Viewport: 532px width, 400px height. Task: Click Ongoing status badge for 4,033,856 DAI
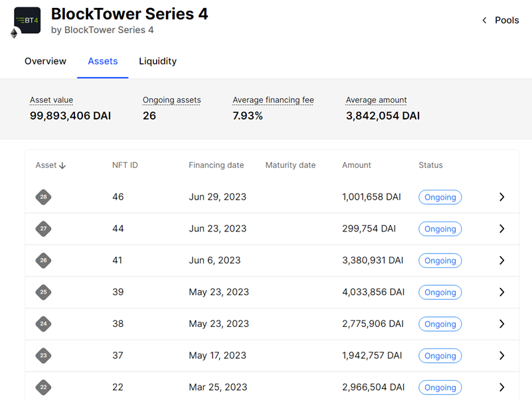point(440,292)
